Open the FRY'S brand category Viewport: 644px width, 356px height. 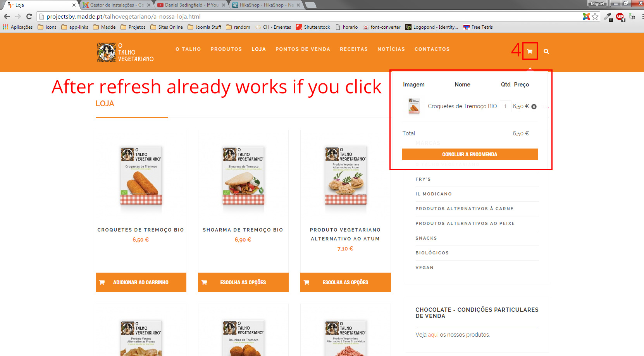[423, 179]
